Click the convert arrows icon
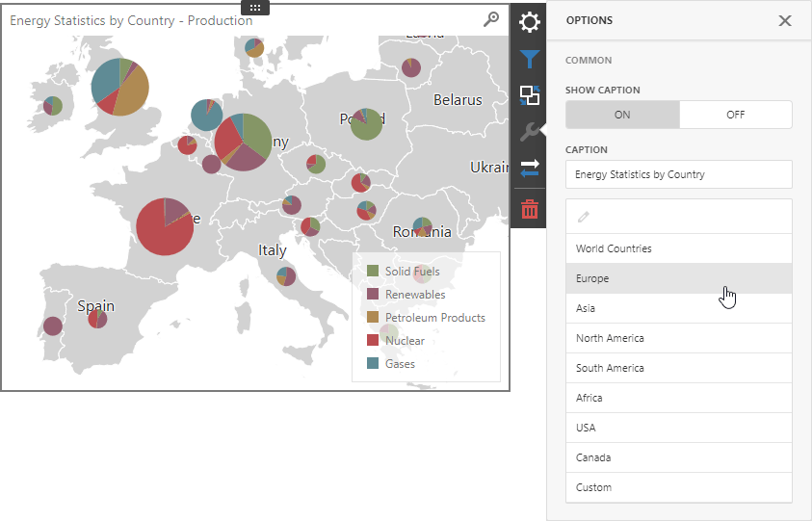Image resolution: width=812 pixels, height=521 pixels. 529,169
